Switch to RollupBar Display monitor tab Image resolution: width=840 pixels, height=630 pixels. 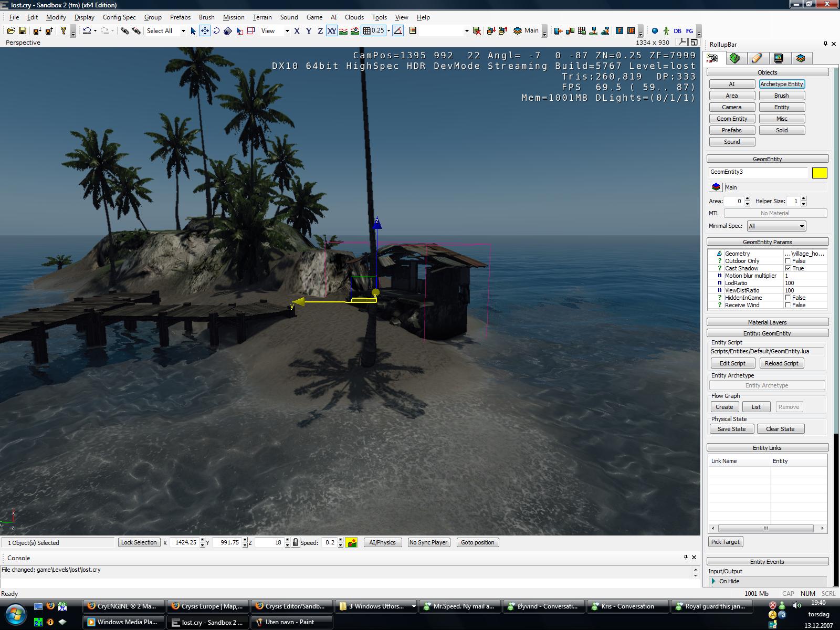[x=779, y=58]
